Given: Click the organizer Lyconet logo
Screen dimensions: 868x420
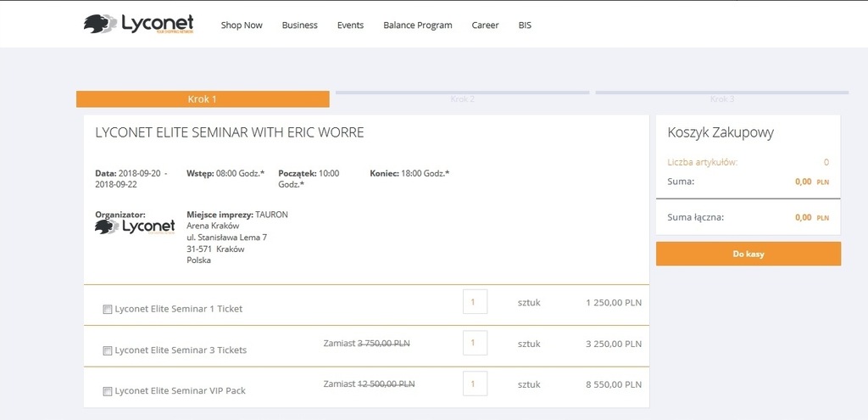Looking at the screenshot, I should [135, 226].
